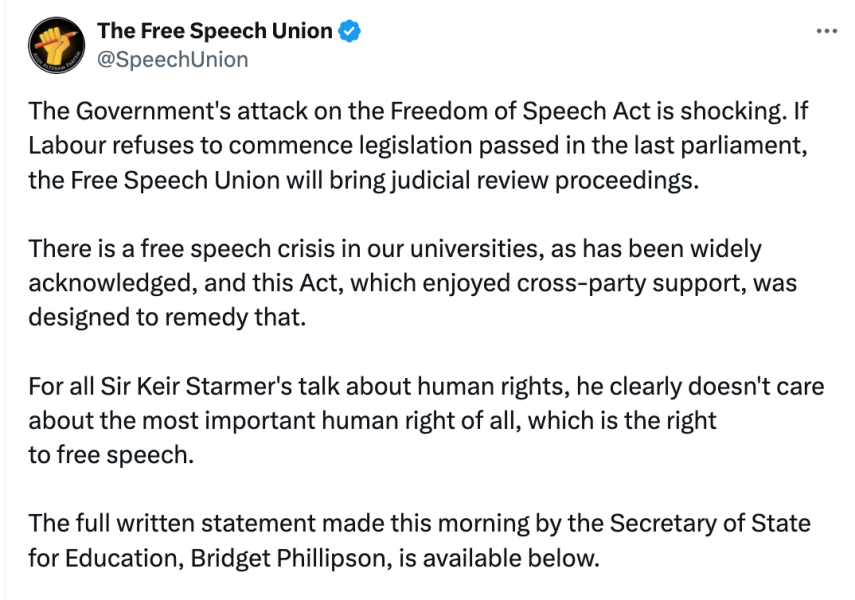Click The Free Speech Union profile avatar
The image size is (855, 600).
click(56, 44)
